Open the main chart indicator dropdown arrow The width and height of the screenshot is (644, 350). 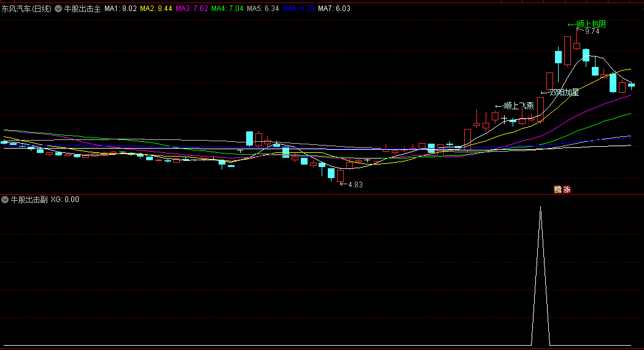(58, 9)
